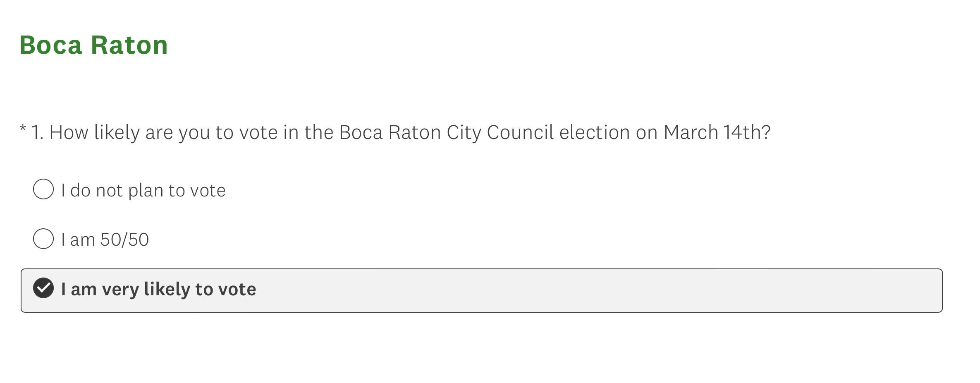Click empty space inside the highlighted answer row
The height and width of the screenshot is (383, 980).
pyautogui.click(x=579, y=290)
